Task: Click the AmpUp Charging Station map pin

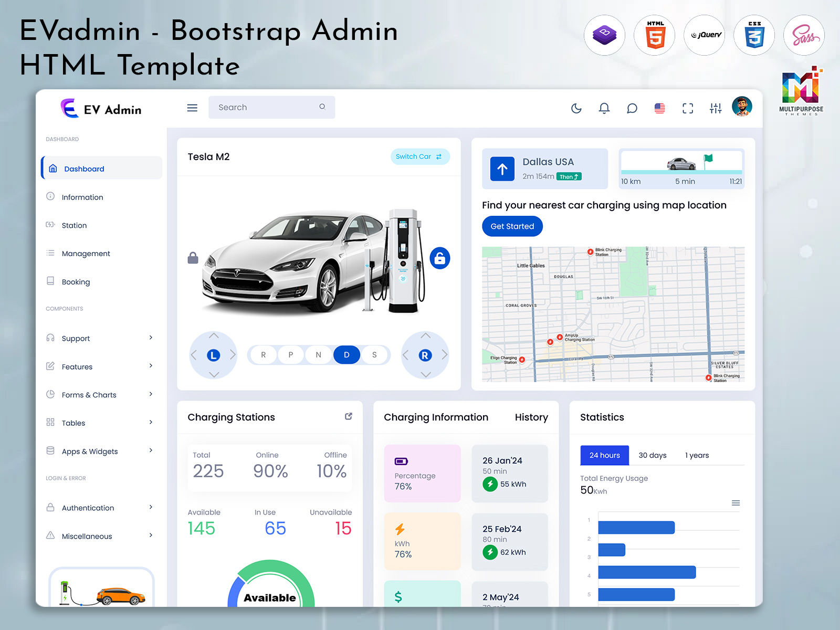Action: tap(560, 337)
